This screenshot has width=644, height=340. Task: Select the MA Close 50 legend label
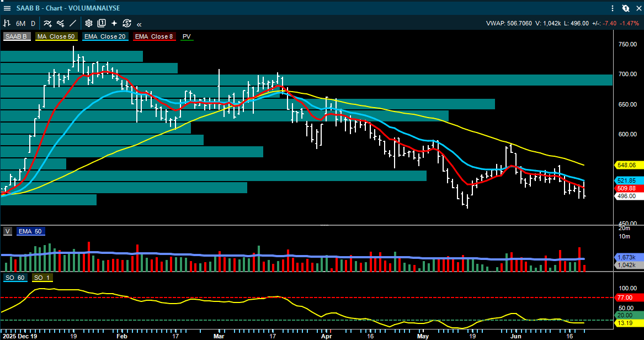[56, 36]
